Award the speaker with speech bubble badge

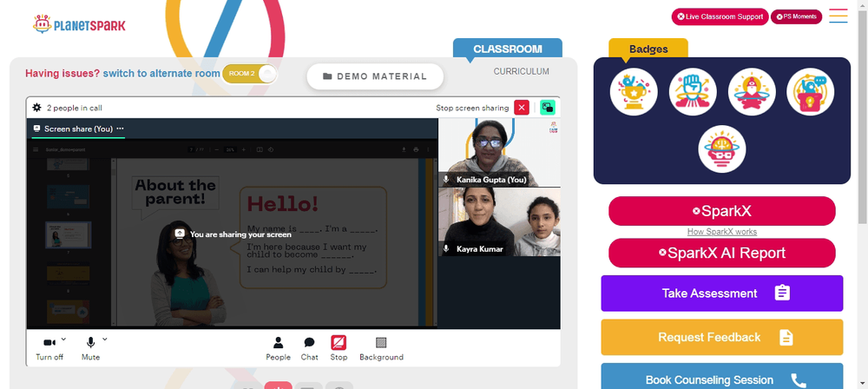tap(811, 92)
